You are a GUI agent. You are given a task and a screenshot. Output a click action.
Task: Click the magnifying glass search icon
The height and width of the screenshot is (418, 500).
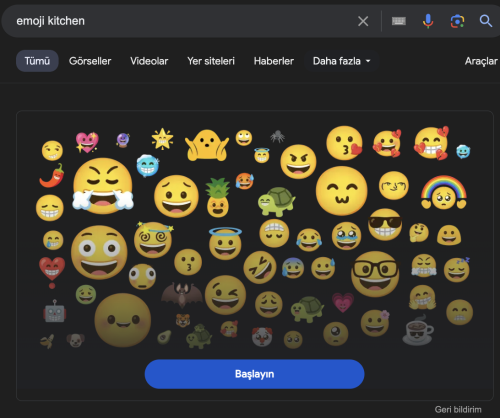tap(486, 21)
